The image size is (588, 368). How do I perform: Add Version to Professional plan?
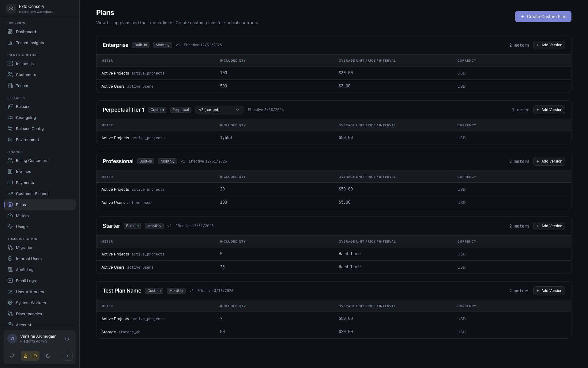click(549, 161)
